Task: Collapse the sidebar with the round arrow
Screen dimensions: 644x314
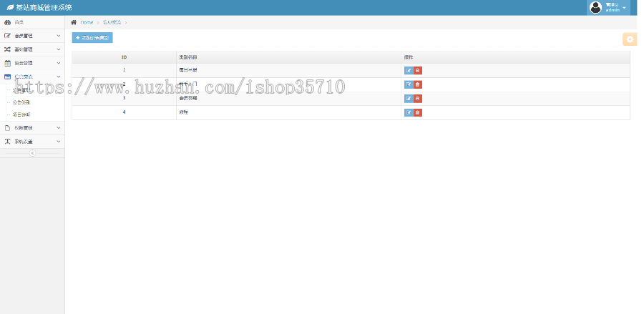Action: pyautogui.click(x=32, y=153)
